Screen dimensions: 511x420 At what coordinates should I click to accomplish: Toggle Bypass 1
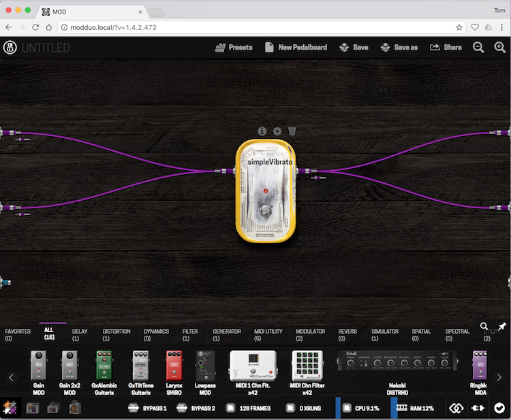[147, 408]
